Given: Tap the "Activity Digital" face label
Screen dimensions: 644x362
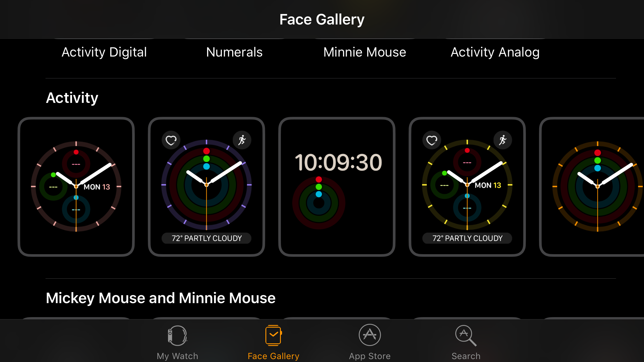Looking at the screenshot, I should click(104, 52).
